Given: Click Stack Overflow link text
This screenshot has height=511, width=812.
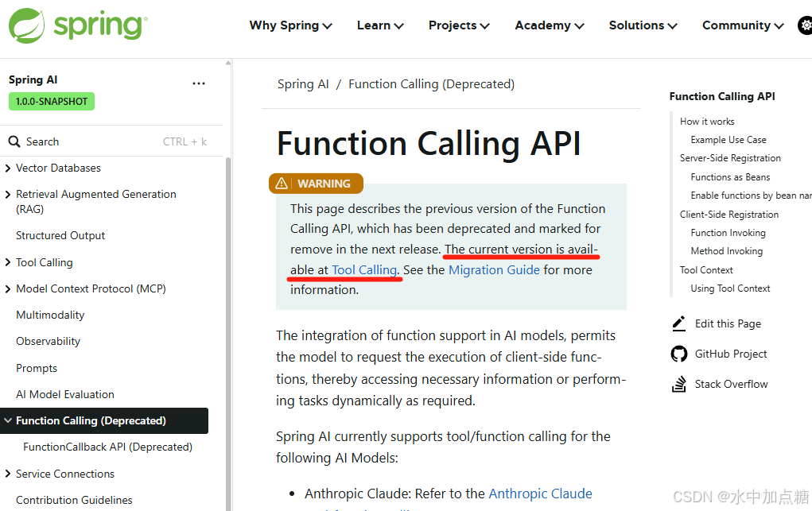Looking at the screenshot, I should pos(731,384).
